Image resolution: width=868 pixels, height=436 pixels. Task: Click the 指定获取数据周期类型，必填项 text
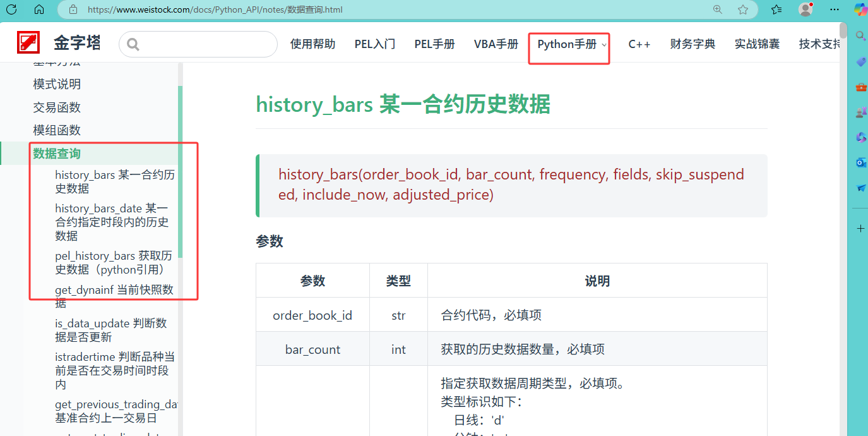(533, 384)
